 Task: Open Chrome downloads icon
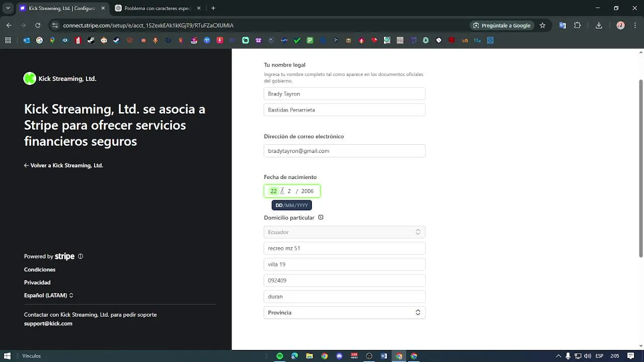599,25
